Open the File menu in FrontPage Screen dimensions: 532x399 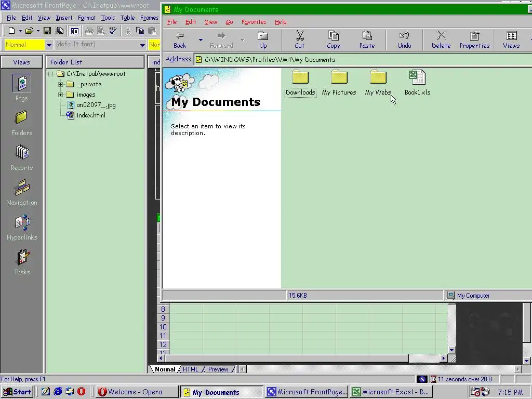point(11,18)
